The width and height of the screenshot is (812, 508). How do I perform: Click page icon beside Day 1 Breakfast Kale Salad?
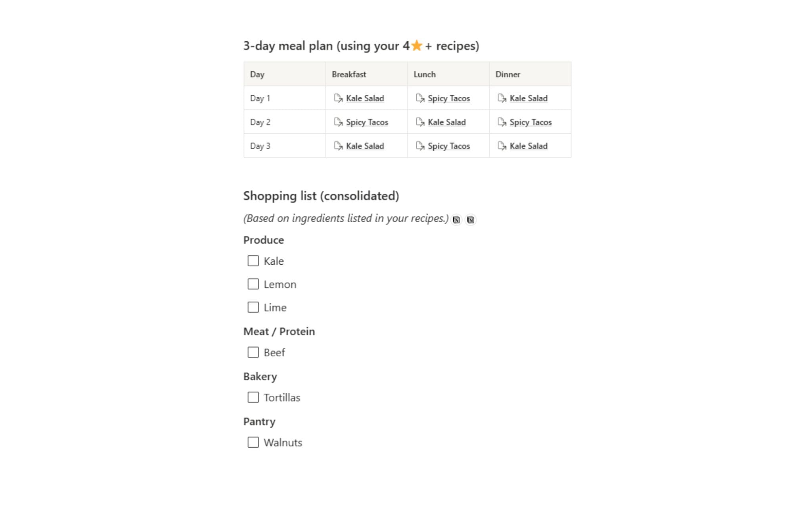[338, 98]
